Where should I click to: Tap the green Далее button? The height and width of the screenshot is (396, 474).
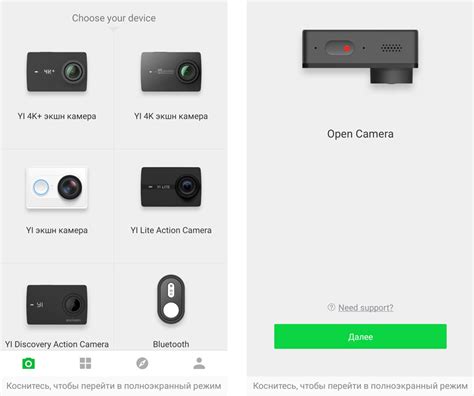point(360,337)
